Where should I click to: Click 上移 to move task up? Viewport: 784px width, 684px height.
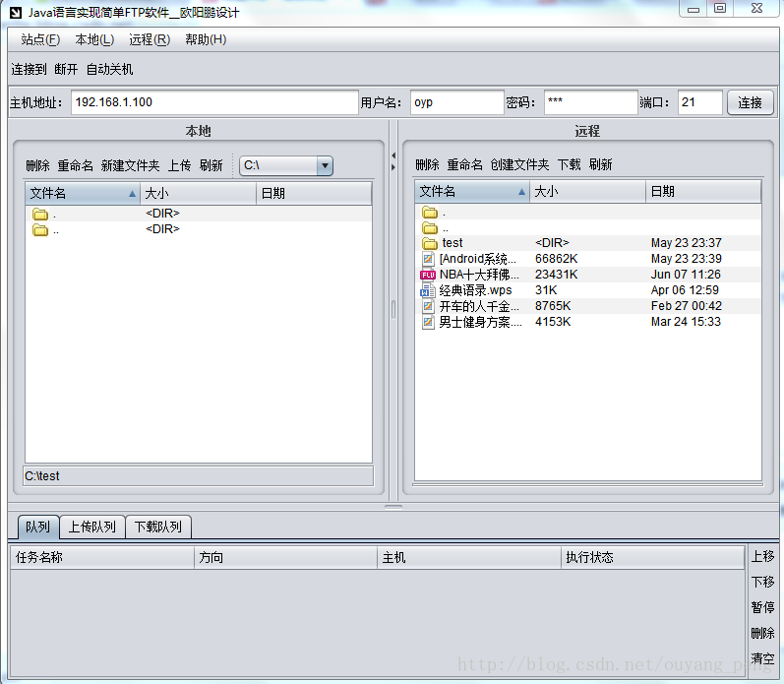tap(762, 556)
